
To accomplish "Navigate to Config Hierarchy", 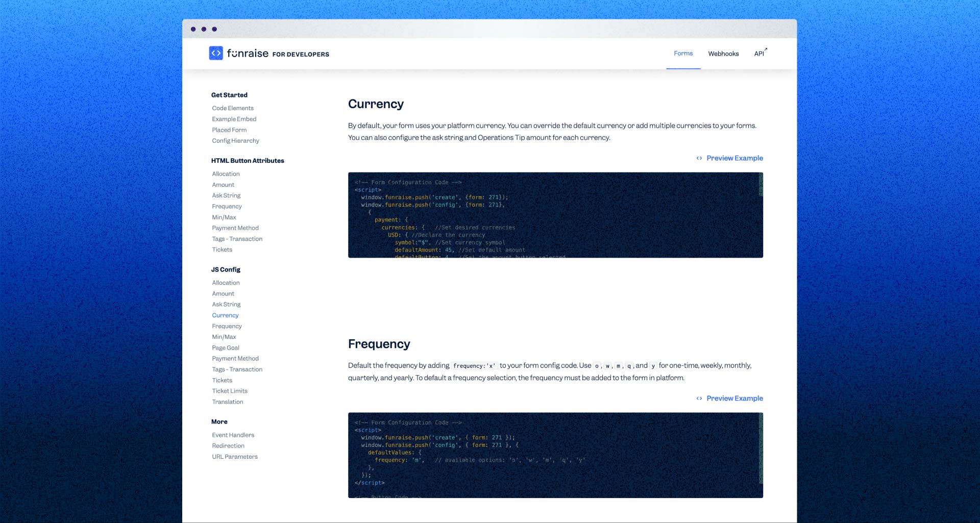I will [x=235, y=140].
